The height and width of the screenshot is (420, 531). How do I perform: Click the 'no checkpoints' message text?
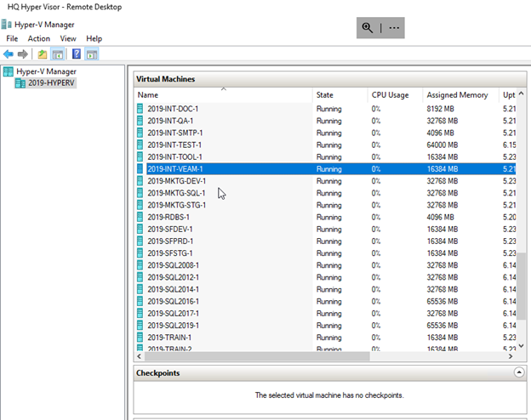(x=329, y=395)
